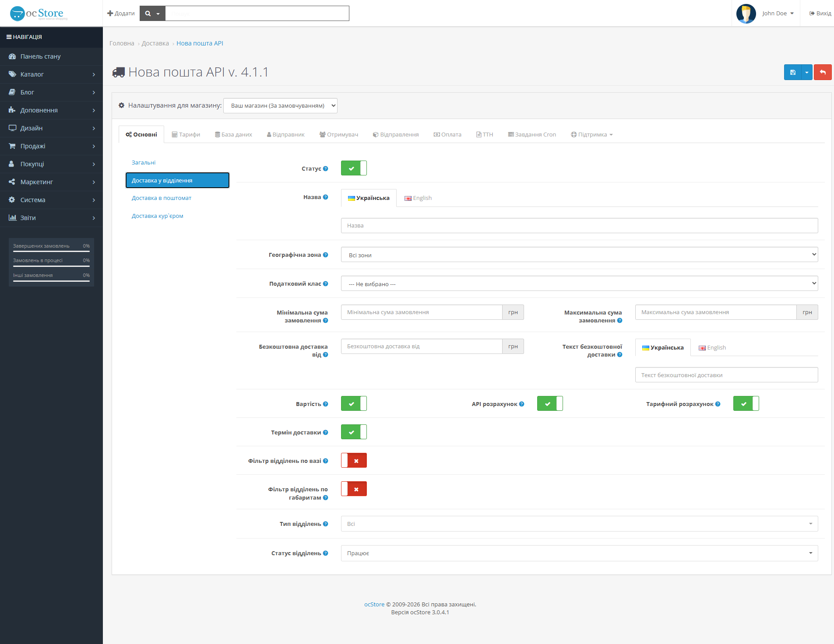Switch to the Оплата tab
The image size is (834, 644).
[447, 134]
